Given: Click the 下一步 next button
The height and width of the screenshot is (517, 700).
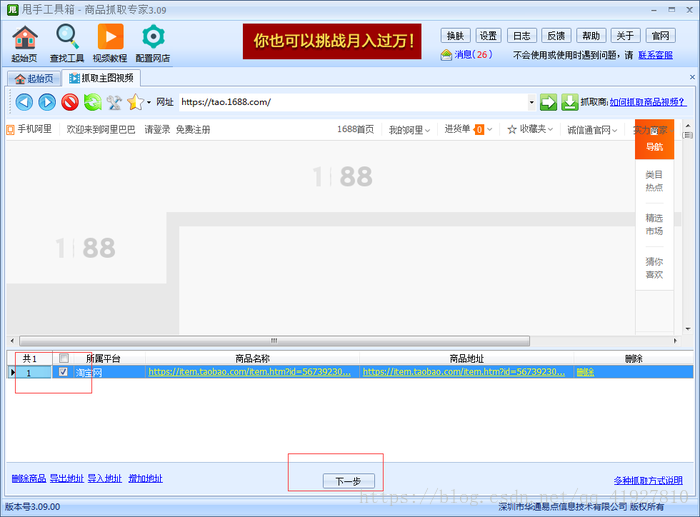Looking at the screenshot, I should 348,481.
